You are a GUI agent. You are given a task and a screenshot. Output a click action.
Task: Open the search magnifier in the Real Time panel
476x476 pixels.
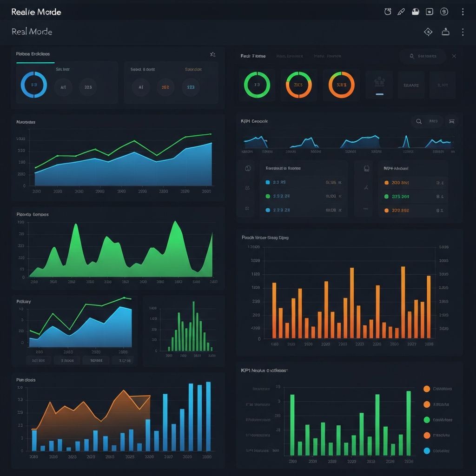(x=411, y=56)
